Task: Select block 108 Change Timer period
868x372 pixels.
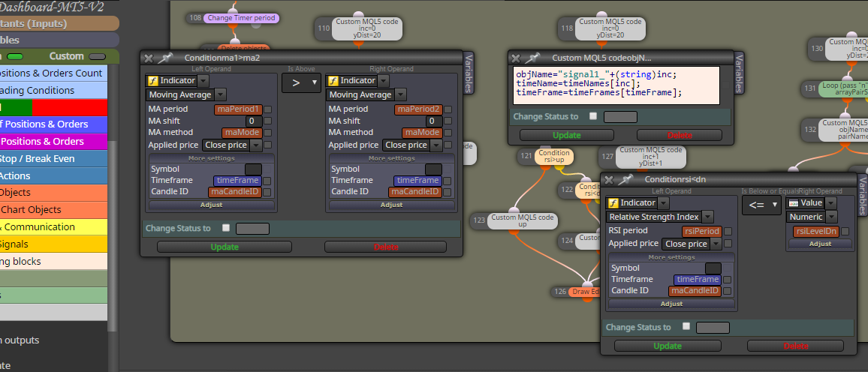Action: pos(241,18)
